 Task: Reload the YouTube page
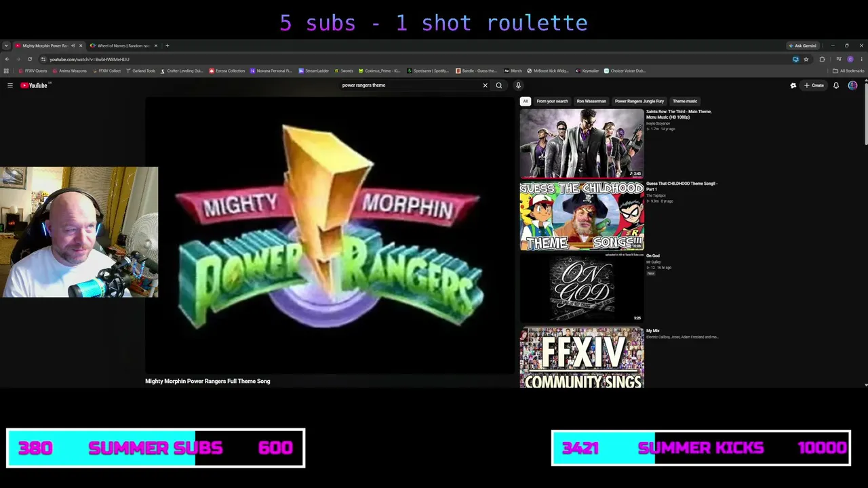pyautogui.click(x=30, y=59)
